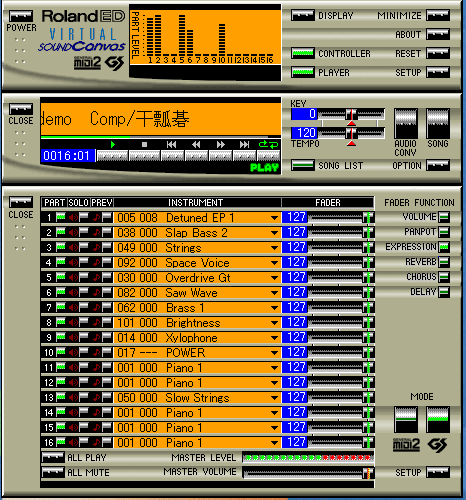Solo part 9 Xylophone

[83, 338]
